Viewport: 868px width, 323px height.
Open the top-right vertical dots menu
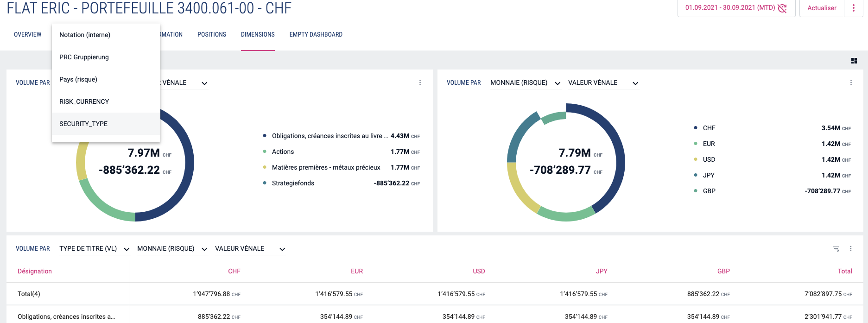coord(854,8)
